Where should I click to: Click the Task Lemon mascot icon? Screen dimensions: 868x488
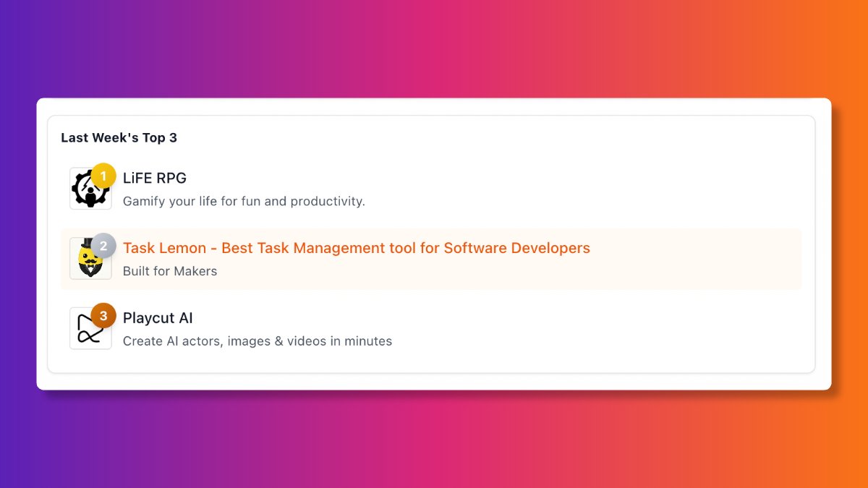tap(90, 258)
